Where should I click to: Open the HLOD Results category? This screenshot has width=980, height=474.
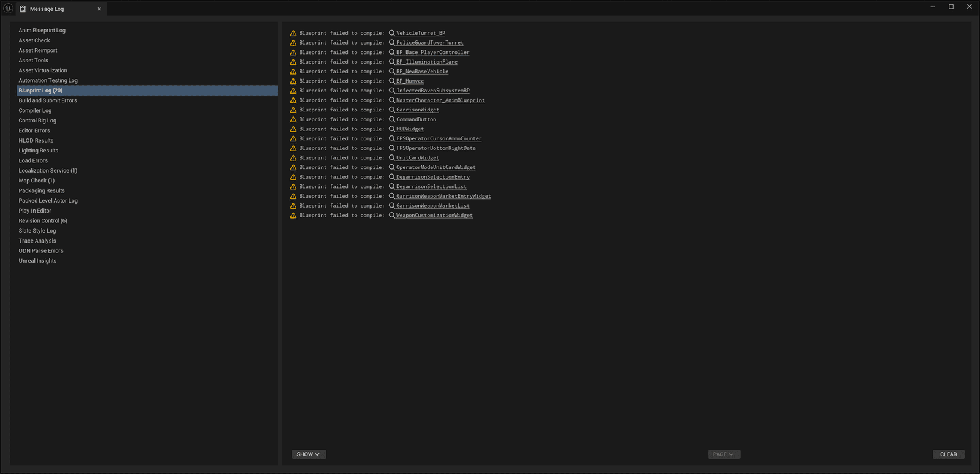pos(147,140)
